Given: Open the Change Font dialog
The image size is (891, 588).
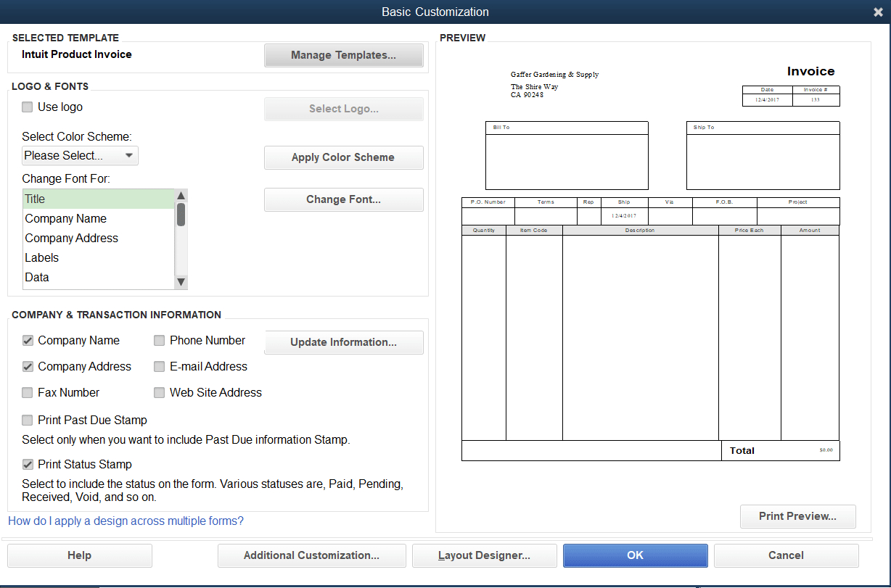Looking at the screenshot, I should tap(343, 199).
